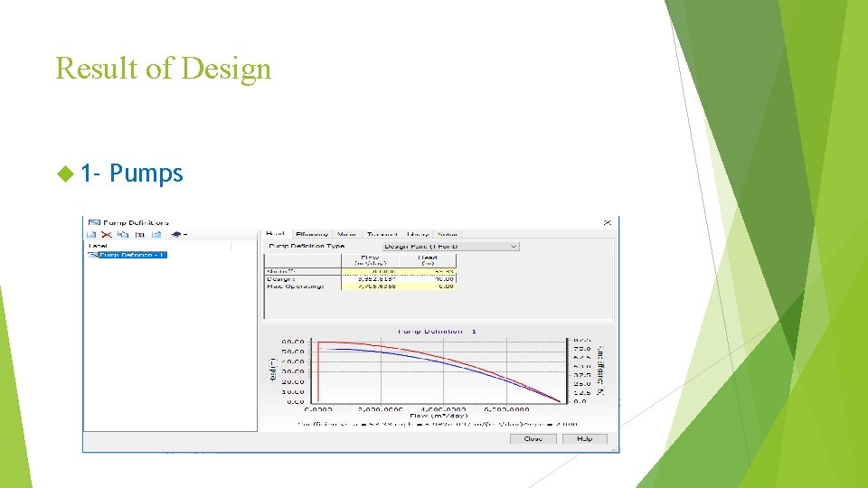The height and width of the screenshot is (488, 868).
Task: Select Pump Definition - 1 in list
Action: pos(132,255)
